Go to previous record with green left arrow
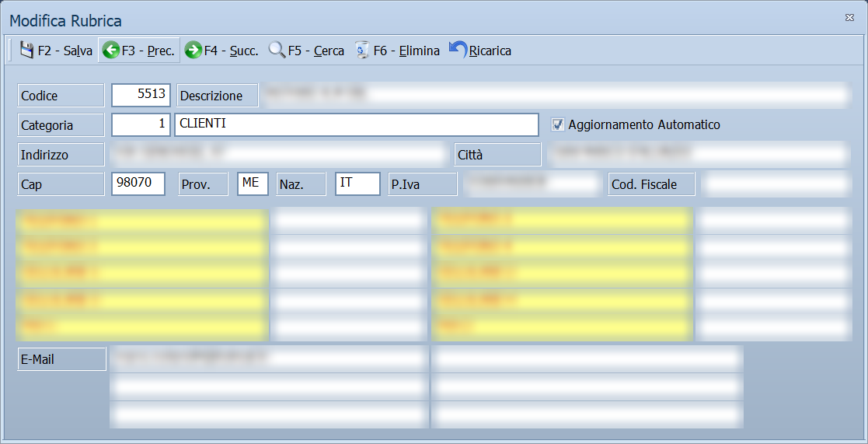This screenshot has width=868, height=444. click(111, 51)
